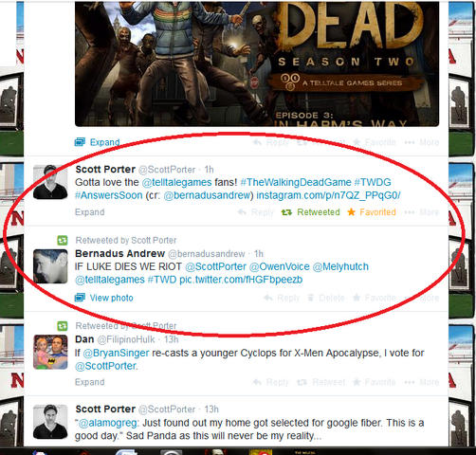Image resolution: width=476 pixels, height=455 pixels.
Task: Open @bernadusandrew credit mention in Scott's tweet
Action: pos(207,195)
